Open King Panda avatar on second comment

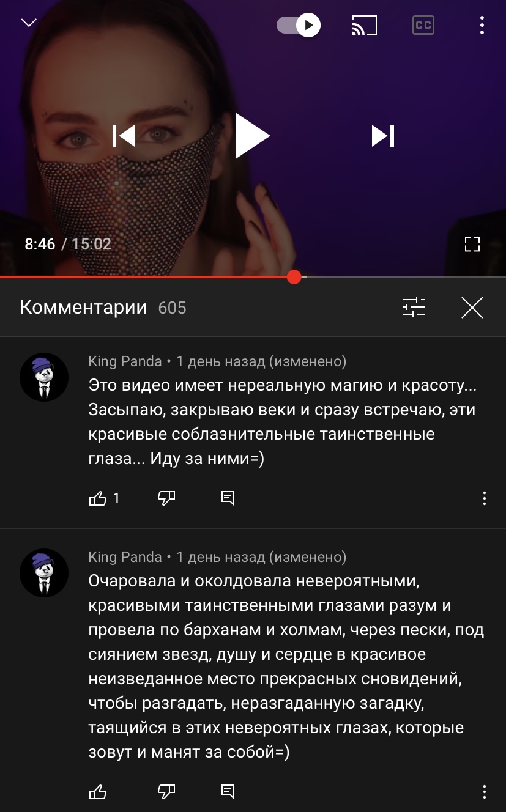point(44,573)
